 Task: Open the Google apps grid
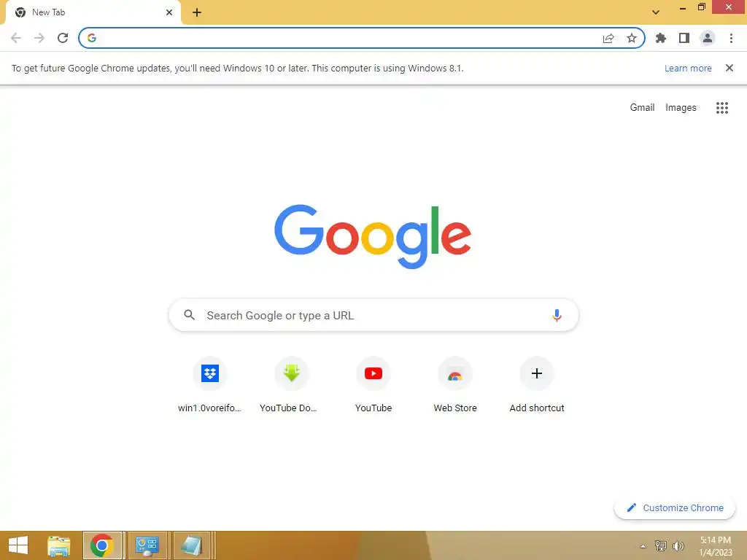[x=722, y=108]
